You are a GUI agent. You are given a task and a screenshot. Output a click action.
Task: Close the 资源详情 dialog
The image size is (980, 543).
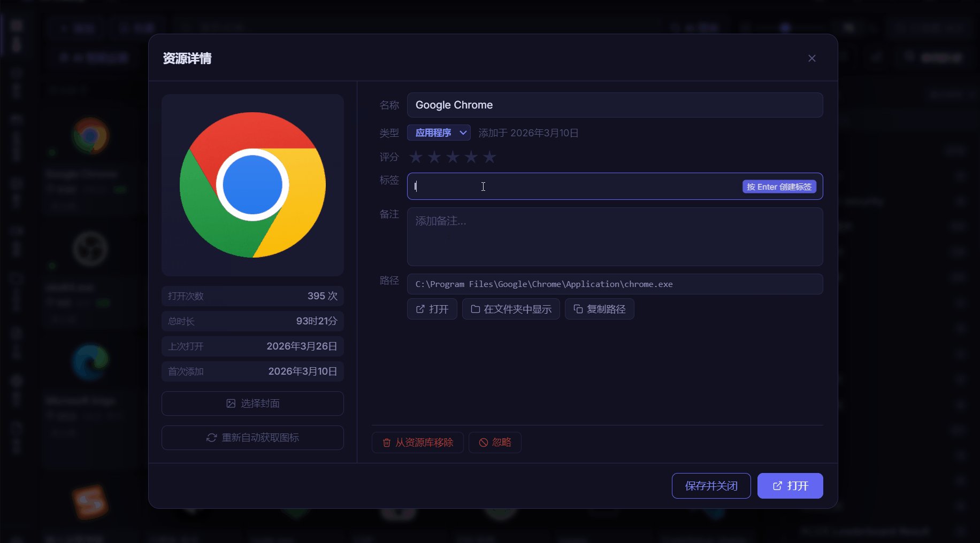[x=811, y=58]
